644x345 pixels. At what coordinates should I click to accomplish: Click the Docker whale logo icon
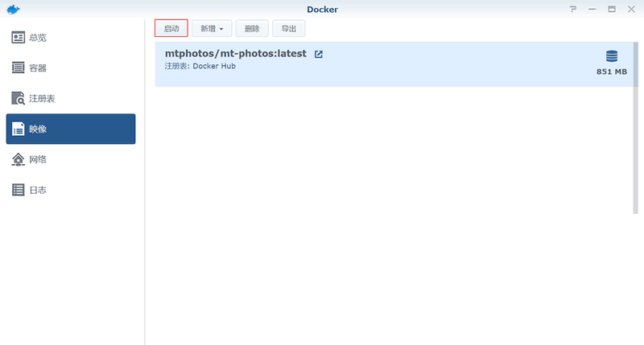coord(13,9)
